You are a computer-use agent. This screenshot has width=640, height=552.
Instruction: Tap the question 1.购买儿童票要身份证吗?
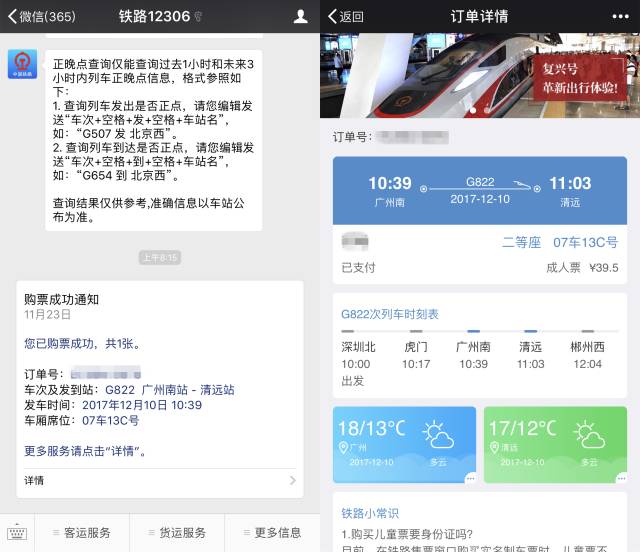(x=407, y=534)
